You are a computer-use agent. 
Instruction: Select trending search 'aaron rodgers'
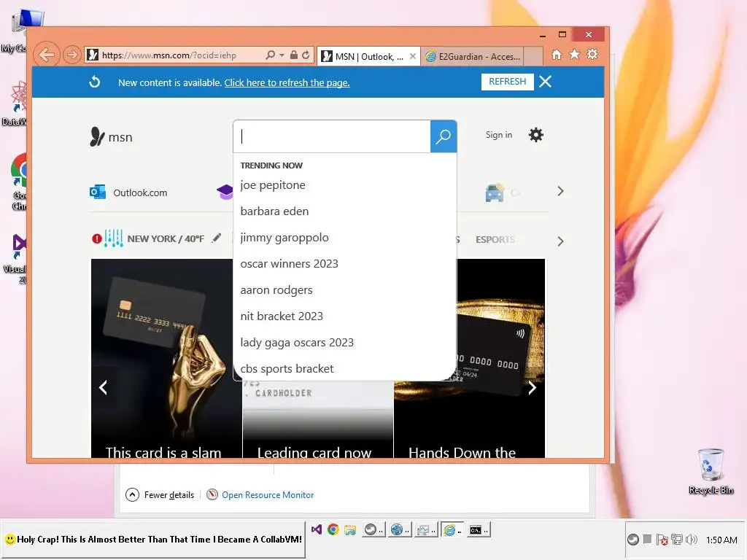(x=276, y=290)
